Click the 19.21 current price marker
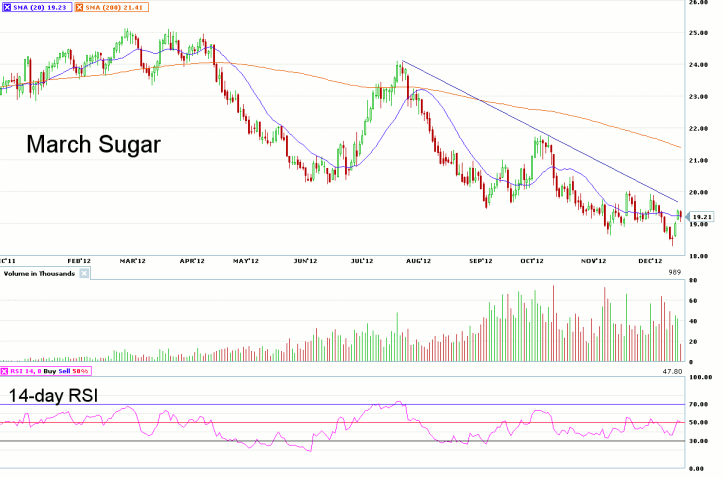This screenshot has height=478, width=725. coord(701,216)
